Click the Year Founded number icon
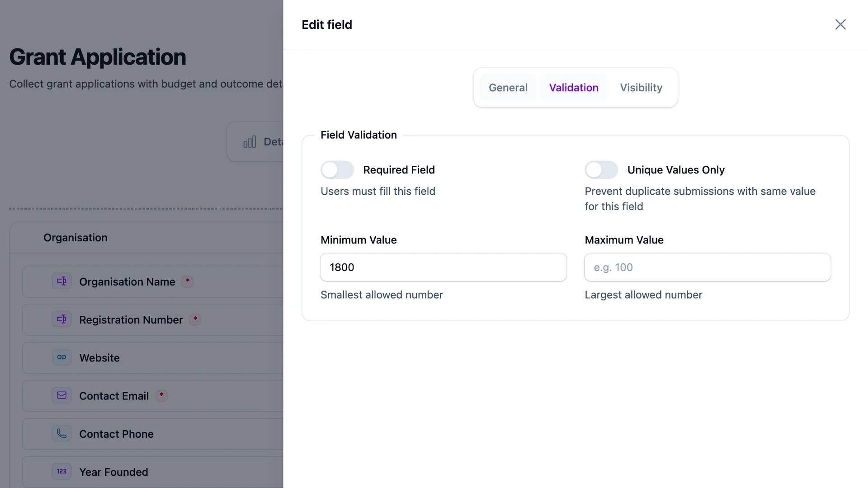Viewport: 868px width, 488px height. click(61, 471)
